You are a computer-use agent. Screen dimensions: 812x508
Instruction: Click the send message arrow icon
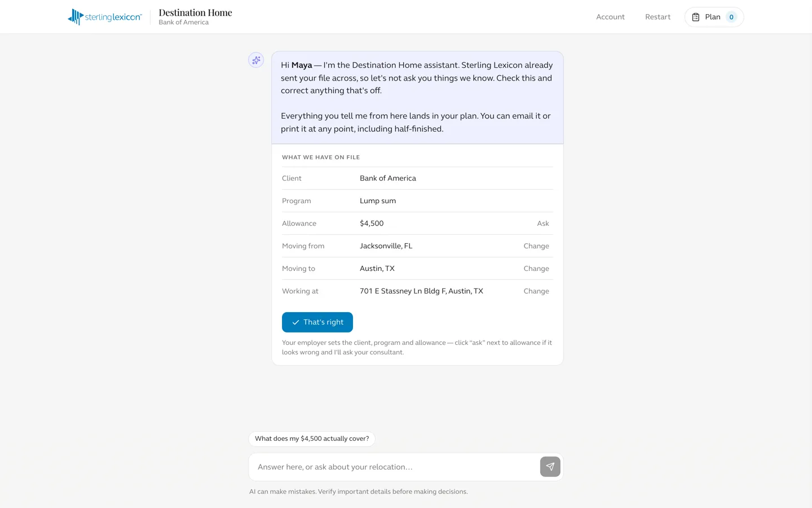tap(550, 467)
